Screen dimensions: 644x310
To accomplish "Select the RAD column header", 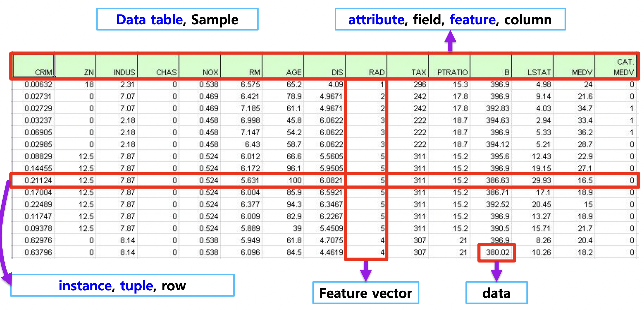I will point(366,66).
